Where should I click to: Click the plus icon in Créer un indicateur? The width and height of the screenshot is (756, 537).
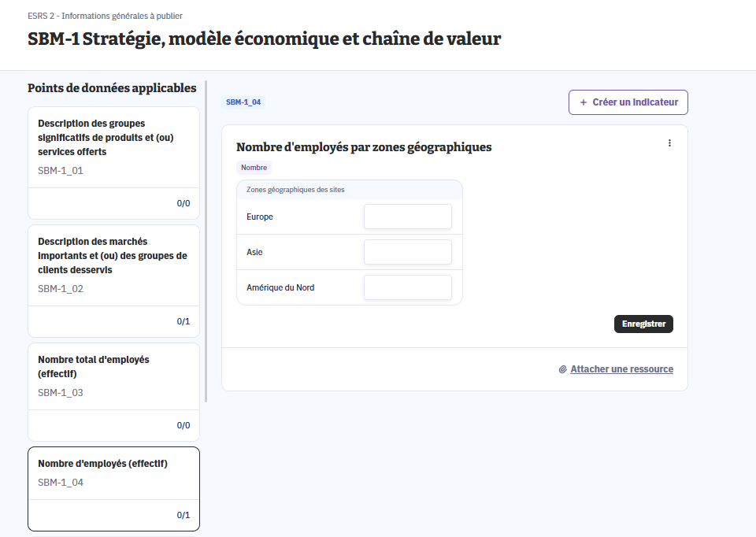point(583,102)
